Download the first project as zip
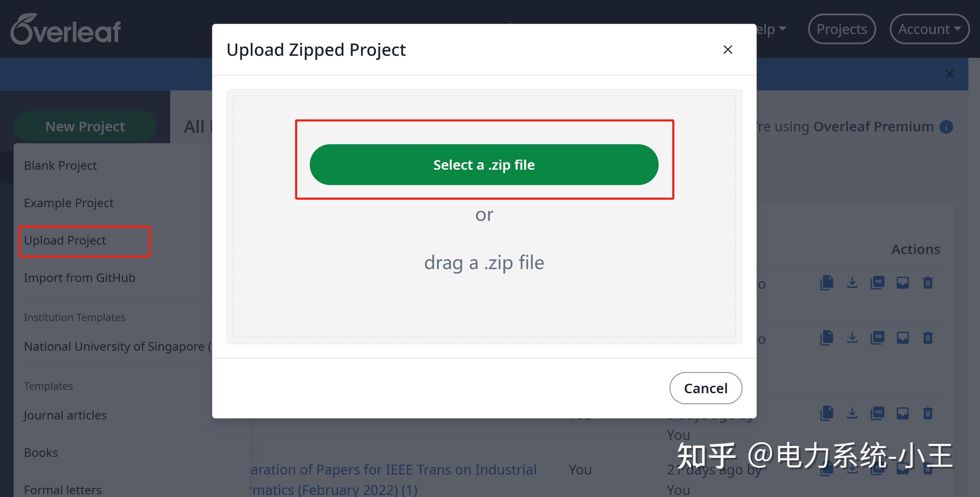Image resolution: width=980 pixels, height=497 pixels. coord(852,283)
